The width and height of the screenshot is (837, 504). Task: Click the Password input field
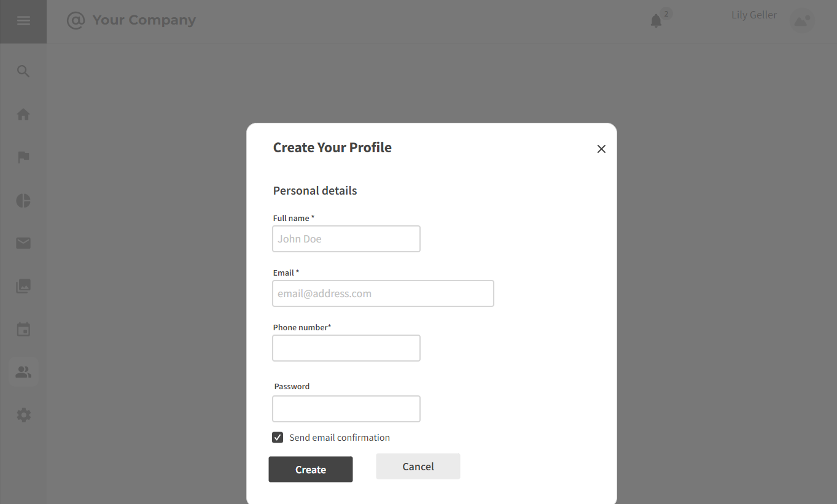point(346,409)
